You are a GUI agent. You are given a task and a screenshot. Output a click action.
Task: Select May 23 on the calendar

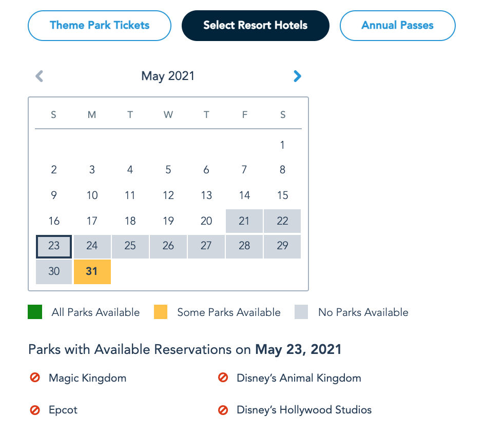point(54,246)
